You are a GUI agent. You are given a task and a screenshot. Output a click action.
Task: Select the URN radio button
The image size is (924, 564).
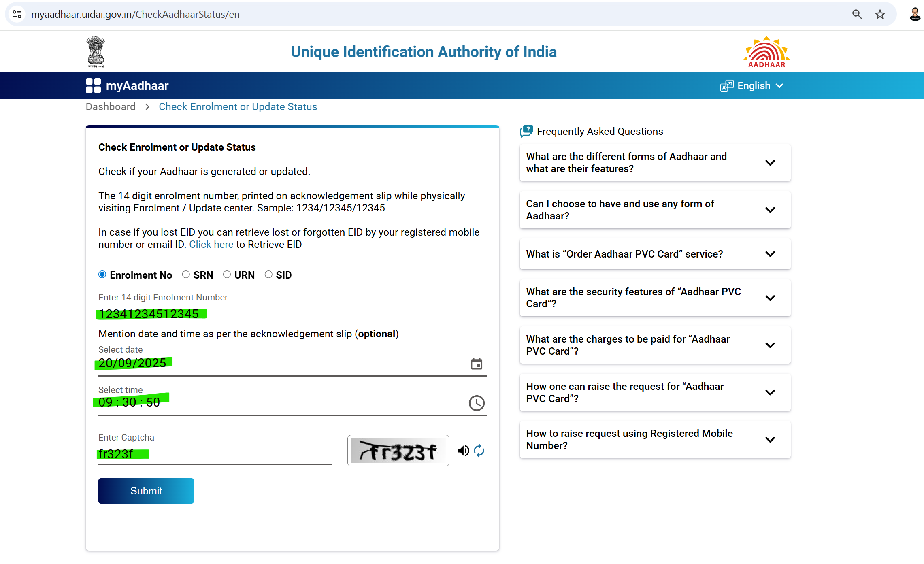[227, 275]
